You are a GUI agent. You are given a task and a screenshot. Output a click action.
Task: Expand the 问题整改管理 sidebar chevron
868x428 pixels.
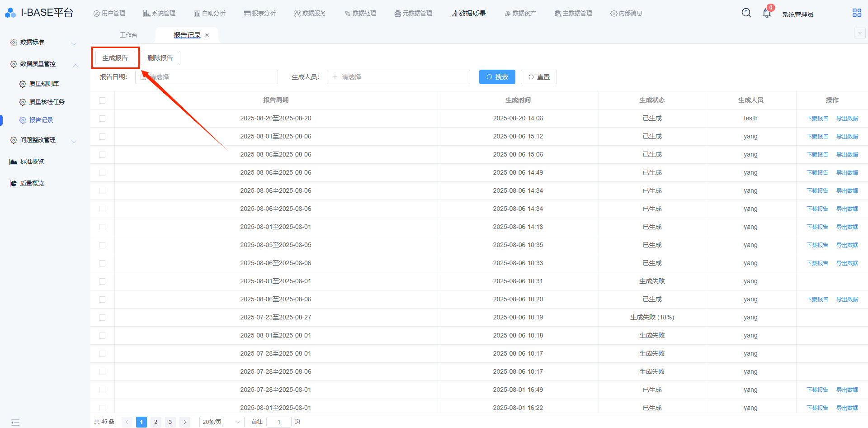pyautogui.click(x=74, y=141)
